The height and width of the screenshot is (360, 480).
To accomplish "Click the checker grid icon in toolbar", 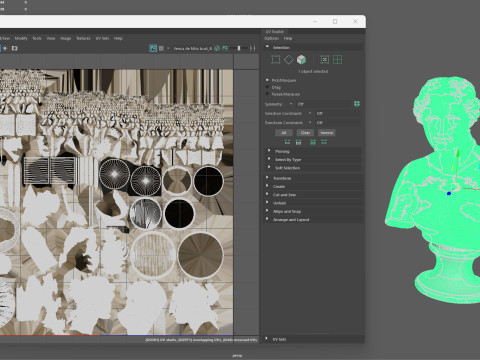I will point(162,48).
